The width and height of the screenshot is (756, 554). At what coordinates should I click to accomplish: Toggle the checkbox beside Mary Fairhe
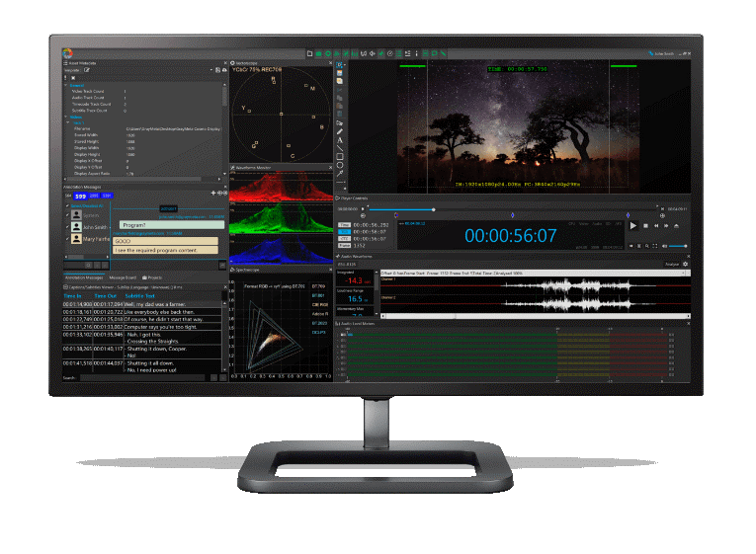tap(67, 238)
